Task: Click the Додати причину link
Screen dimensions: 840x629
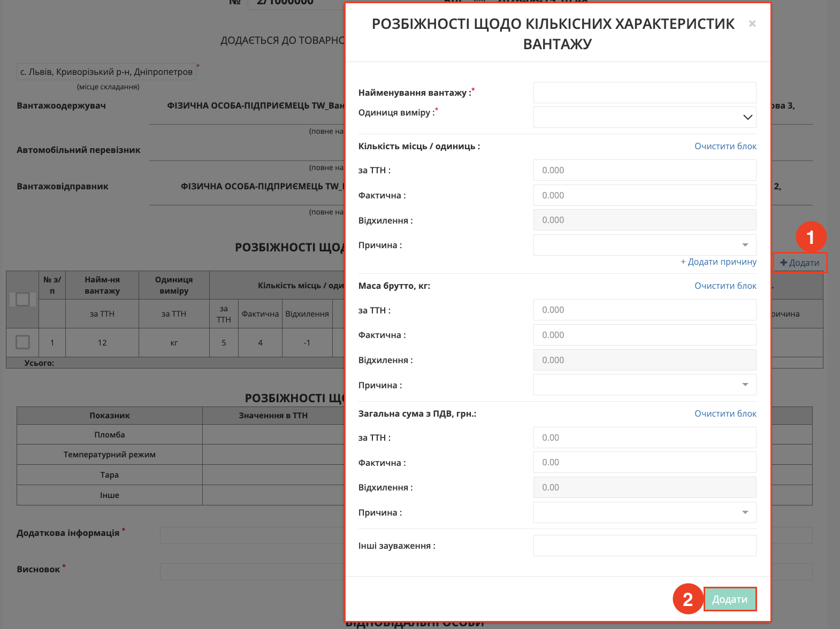Action: point(719,262)
